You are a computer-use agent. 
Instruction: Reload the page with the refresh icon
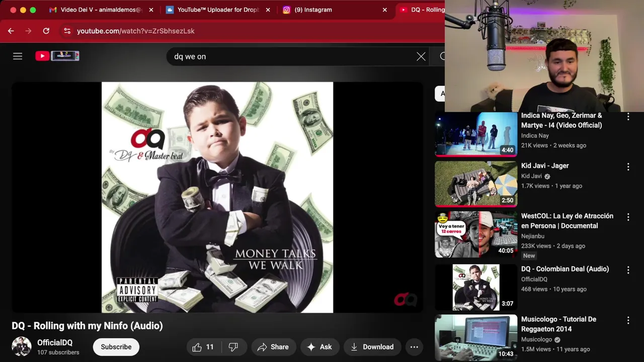[46, 31]
